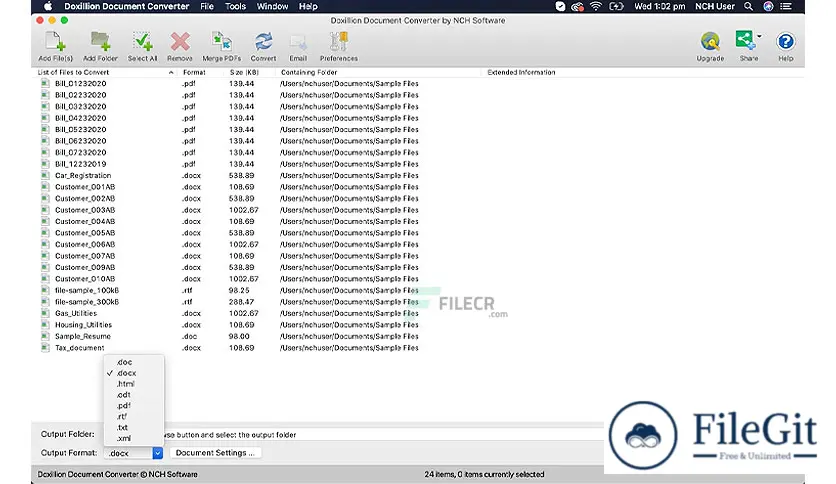Click the file icon beside Gas_Utilities

point(45,313)
